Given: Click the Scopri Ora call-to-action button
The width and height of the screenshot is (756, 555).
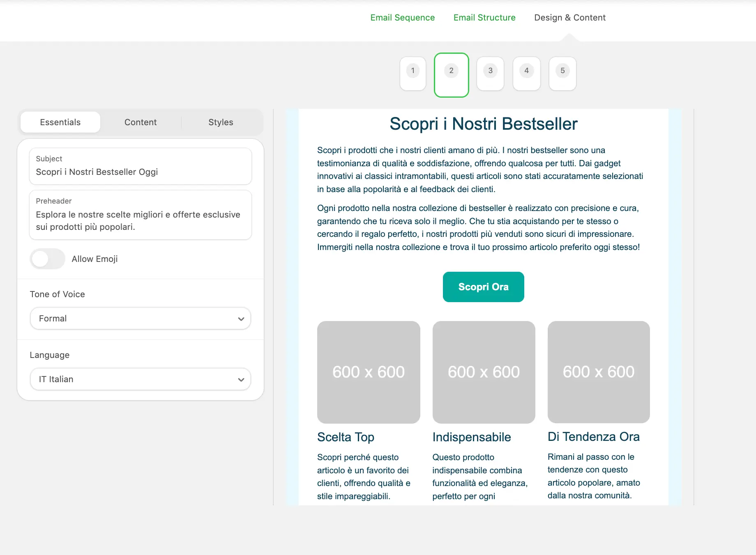Looking at the screenshot, I should [483, 287].
